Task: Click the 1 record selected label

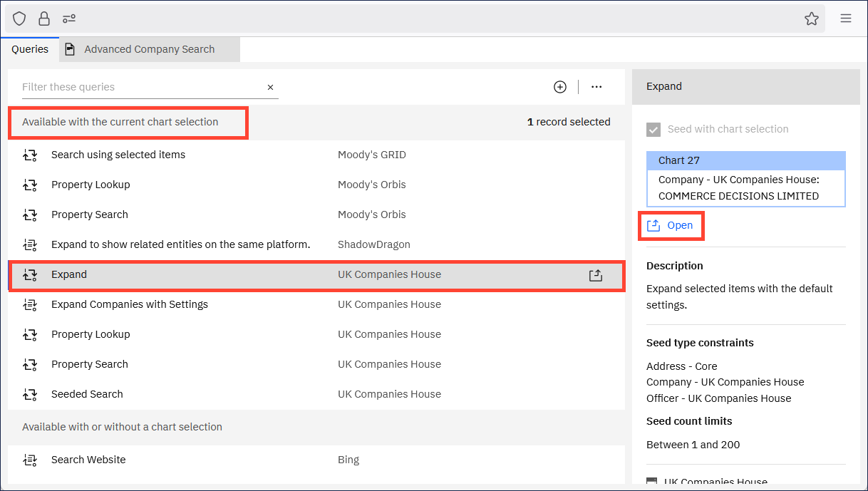Action: click(569, 122)
